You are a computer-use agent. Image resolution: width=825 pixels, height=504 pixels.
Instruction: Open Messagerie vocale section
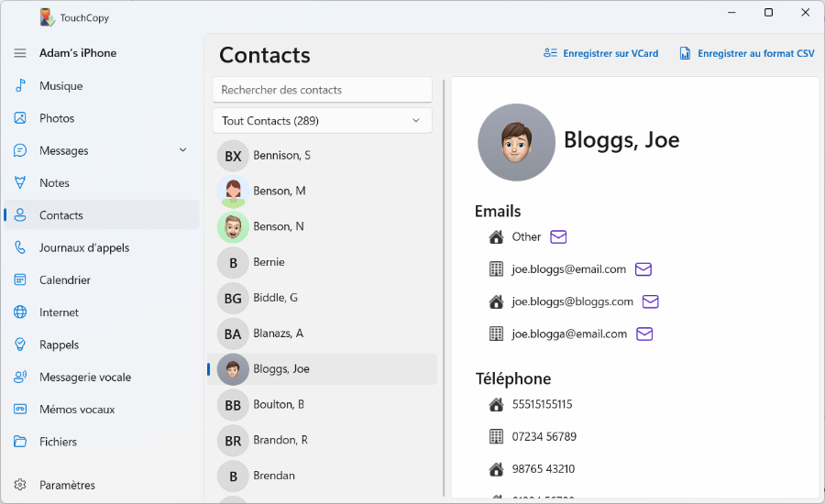click(x=84, y=378)
